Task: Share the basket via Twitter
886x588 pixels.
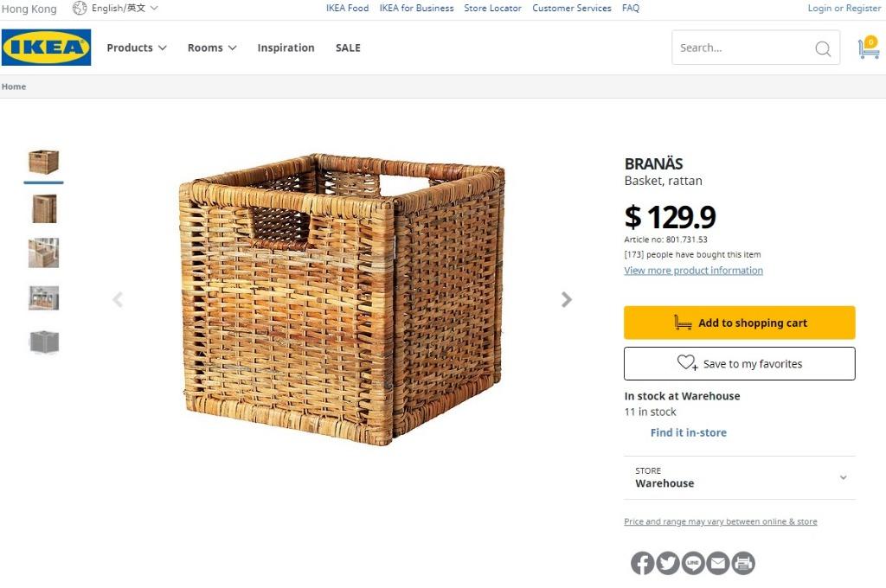Action: coord(667,562)
